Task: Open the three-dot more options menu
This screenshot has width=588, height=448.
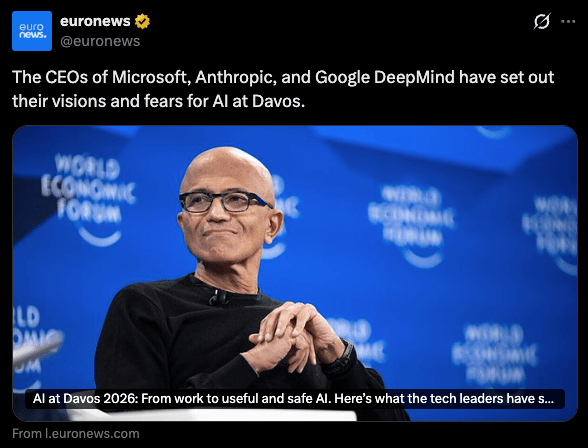Action: point(568,22)
